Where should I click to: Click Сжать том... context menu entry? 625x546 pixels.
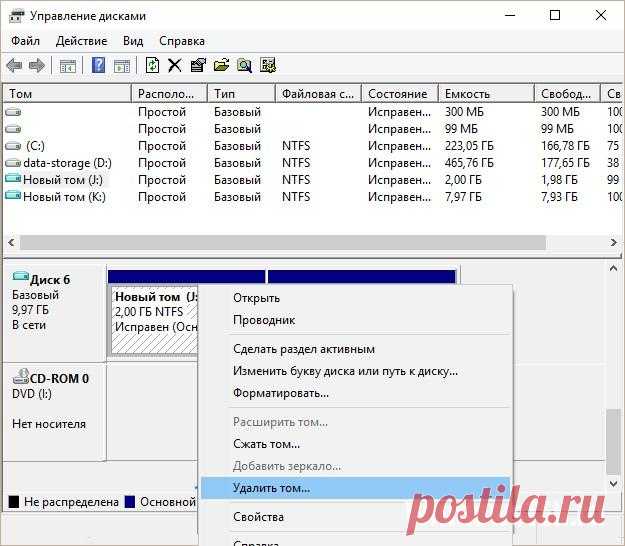(x=266, y=444)
